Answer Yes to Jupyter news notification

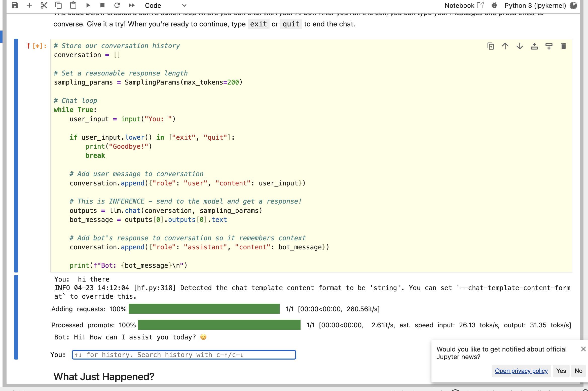(x=561, y=371)
